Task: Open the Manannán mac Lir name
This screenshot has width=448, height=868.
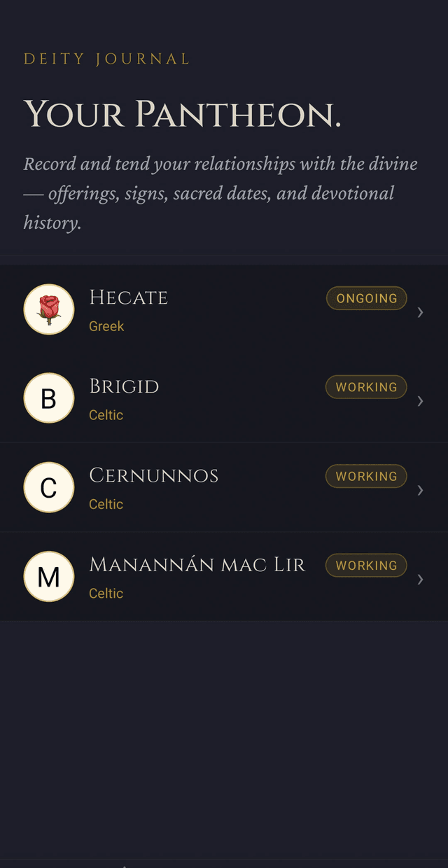Action: coord(197,564)
